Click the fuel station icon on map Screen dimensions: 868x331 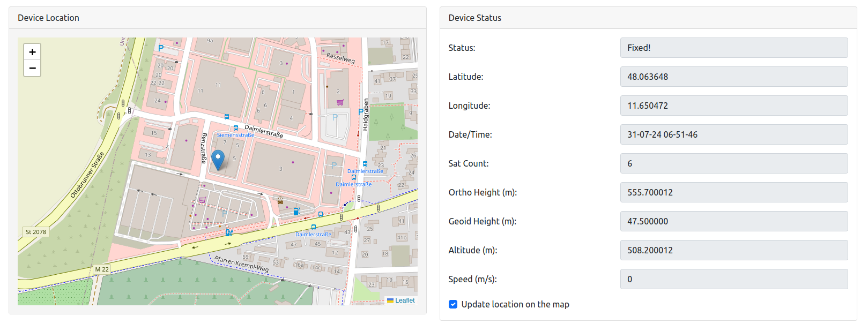point(296,212)
